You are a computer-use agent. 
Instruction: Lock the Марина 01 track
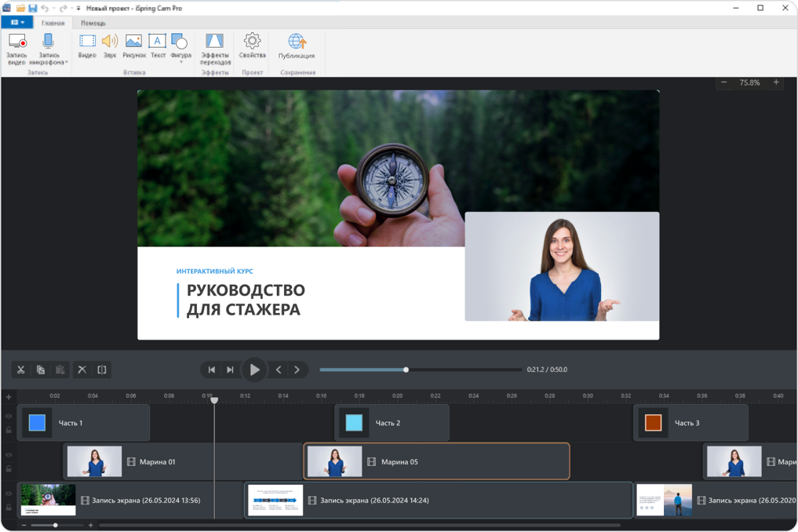tap(9, 469)
